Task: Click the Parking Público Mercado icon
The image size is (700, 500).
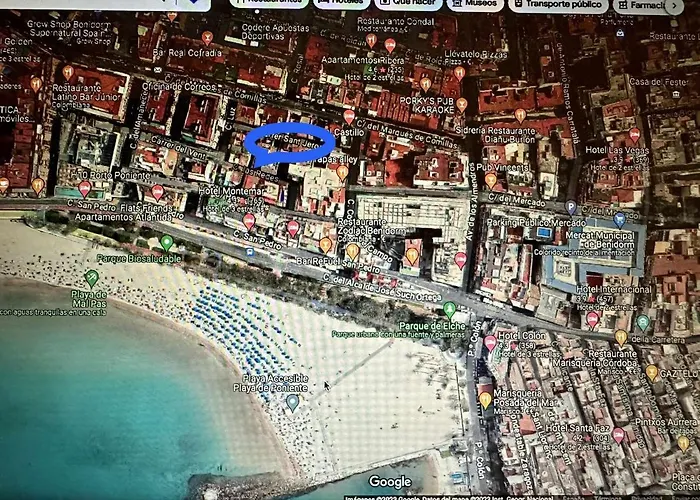Action: point(570,208)
